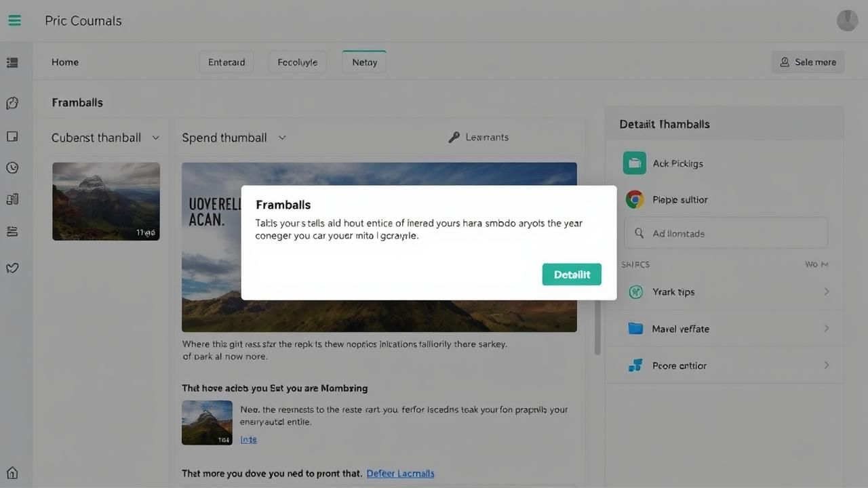This screenshot has height=488, width=868.
Task: Select the mountain thumbnail under Cubenst thanball
Action: (106, 201)
